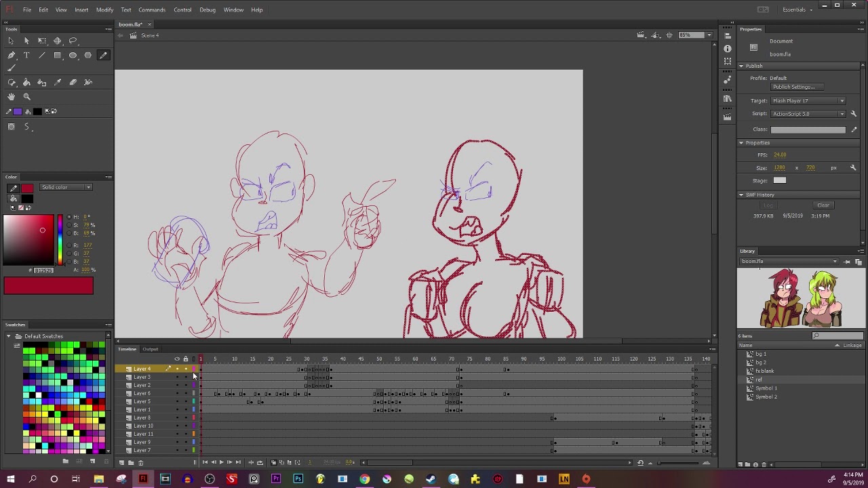Pick the Lasso tool
Viewport: 868px width, 488px height.
[x=73, y=41]
